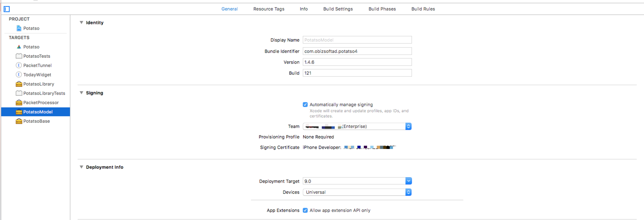Select the PotatsoBase framework toolbox icon
644x220 pixels.
coord(19,121)
